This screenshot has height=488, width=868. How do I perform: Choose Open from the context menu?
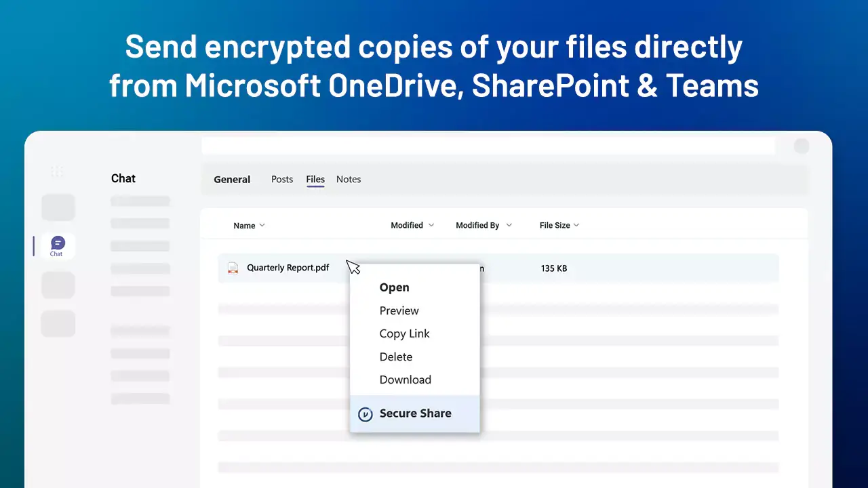(x=394, y=287)
